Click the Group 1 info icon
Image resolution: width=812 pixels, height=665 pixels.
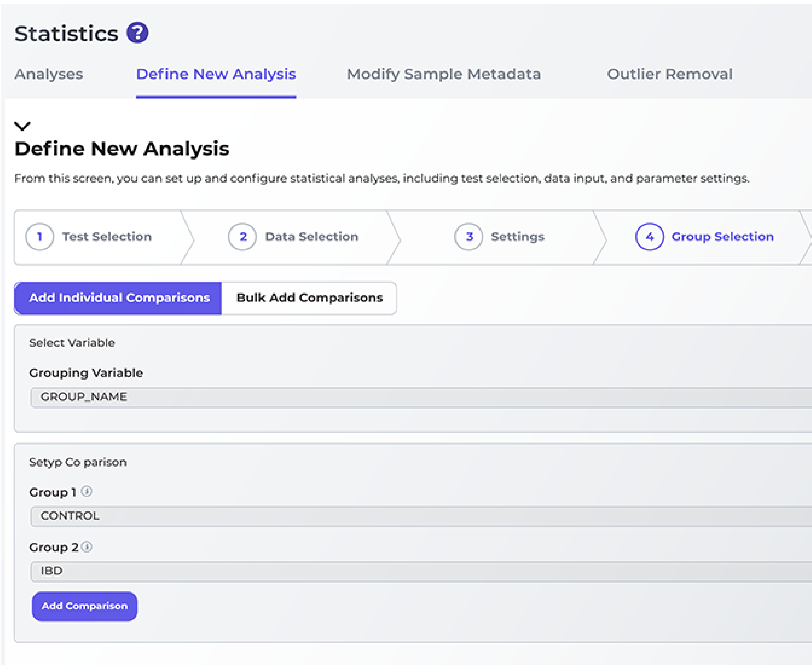[87, 491]
